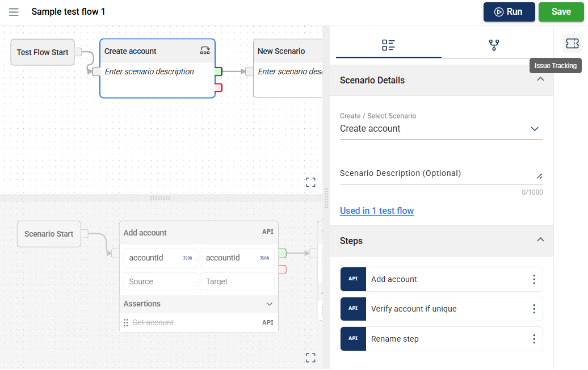Open the Issue Tracking panel icon
Viewport: 588px width, 370px height.
572,44
